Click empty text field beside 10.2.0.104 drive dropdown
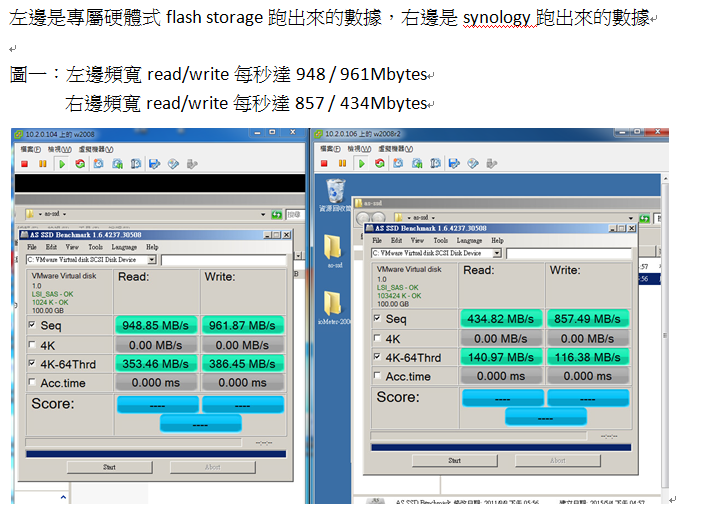The height and width of the screenshot is (514, 708). click(x=224, y=260)
